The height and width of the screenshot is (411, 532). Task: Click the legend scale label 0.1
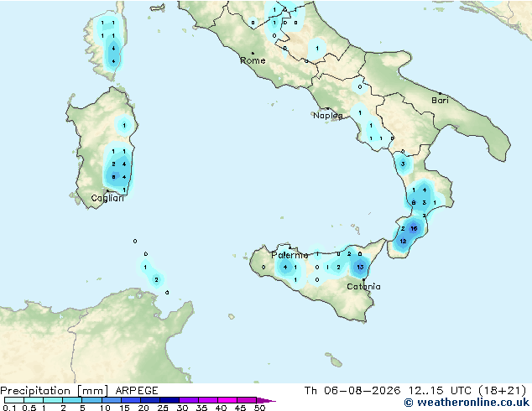pos(9,408)
